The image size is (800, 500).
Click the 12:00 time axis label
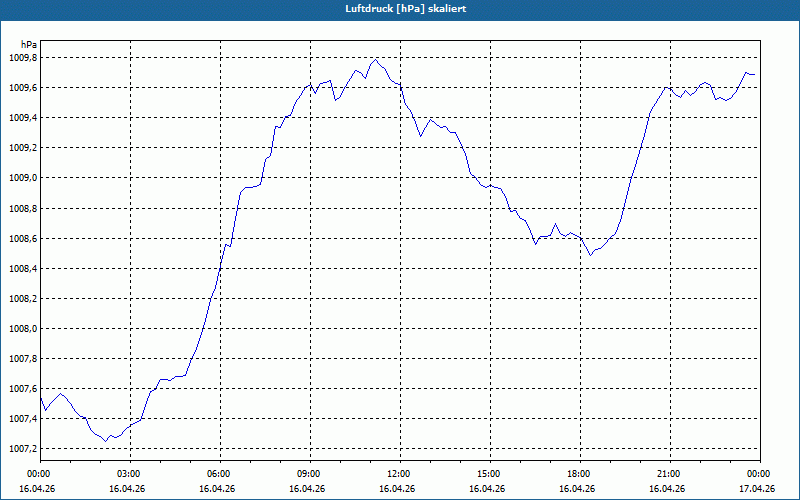(400, 474)
